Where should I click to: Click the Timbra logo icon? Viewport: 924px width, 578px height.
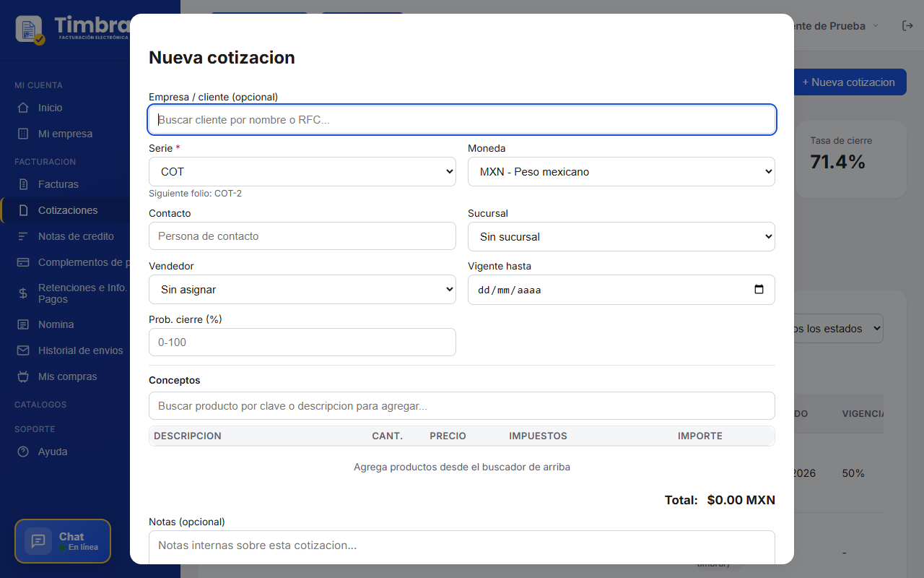point(30,30)
